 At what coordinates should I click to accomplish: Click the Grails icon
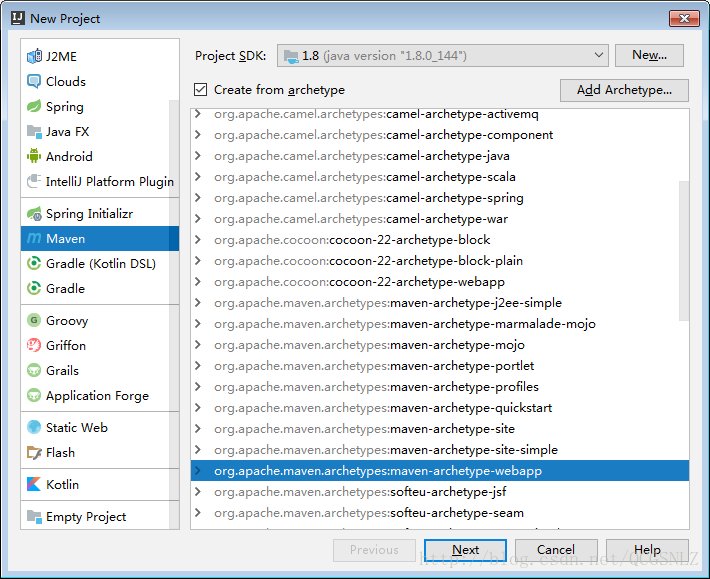click(x=34, y=370)
